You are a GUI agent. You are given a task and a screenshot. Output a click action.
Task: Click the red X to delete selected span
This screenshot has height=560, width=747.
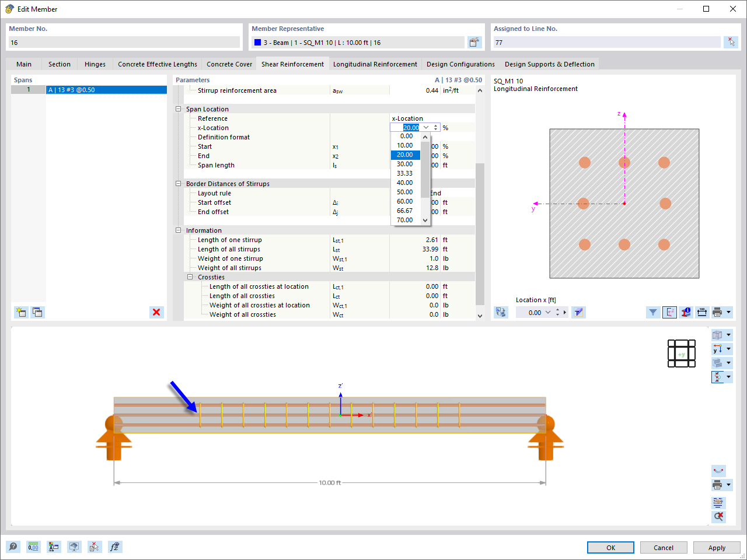[156, 312]
